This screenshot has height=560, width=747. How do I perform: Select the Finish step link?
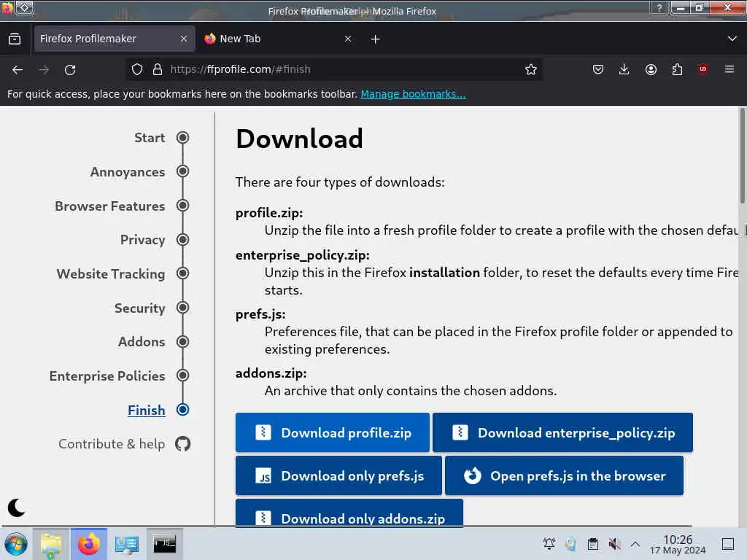pos(146,411)
